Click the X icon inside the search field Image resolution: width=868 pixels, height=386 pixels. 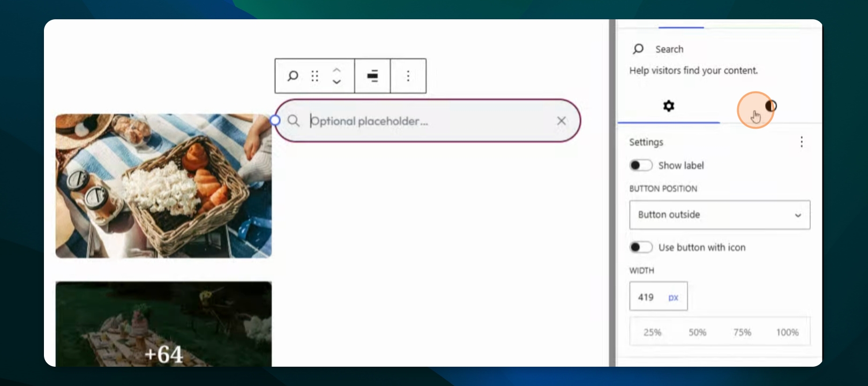coord(562,121)
